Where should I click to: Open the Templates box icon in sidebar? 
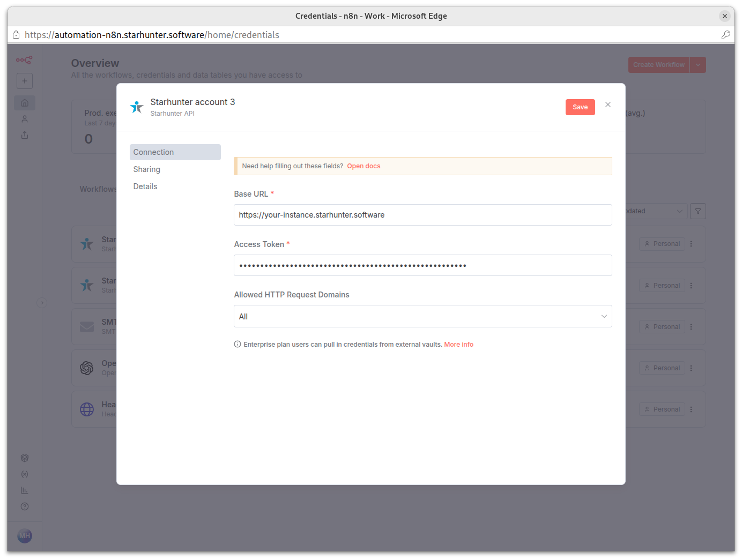(25, 458)
